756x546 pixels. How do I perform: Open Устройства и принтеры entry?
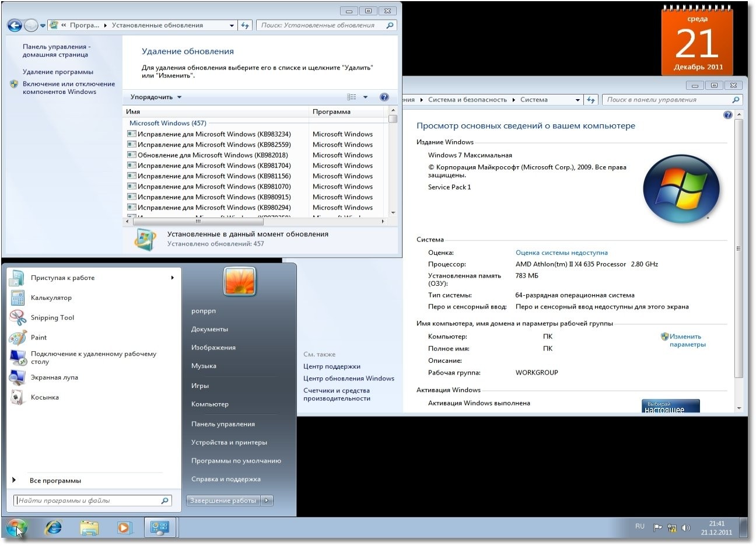click(229, 442)
